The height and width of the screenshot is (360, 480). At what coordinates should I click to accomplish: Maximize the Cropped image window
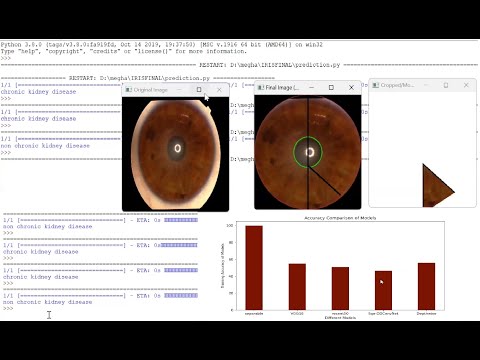pos(446,85)
